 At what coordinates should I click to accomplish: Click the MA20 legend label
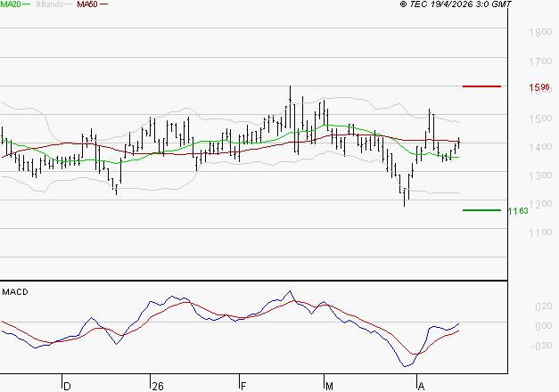point(10,4)
